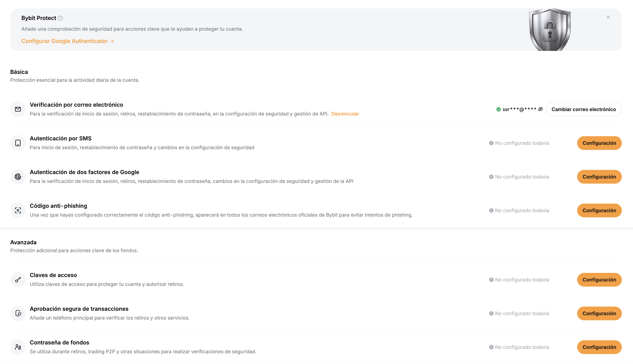633x364 pixels.
Task: Open Configurar Google Authenticator link
Action: click(x=67, y=41)
